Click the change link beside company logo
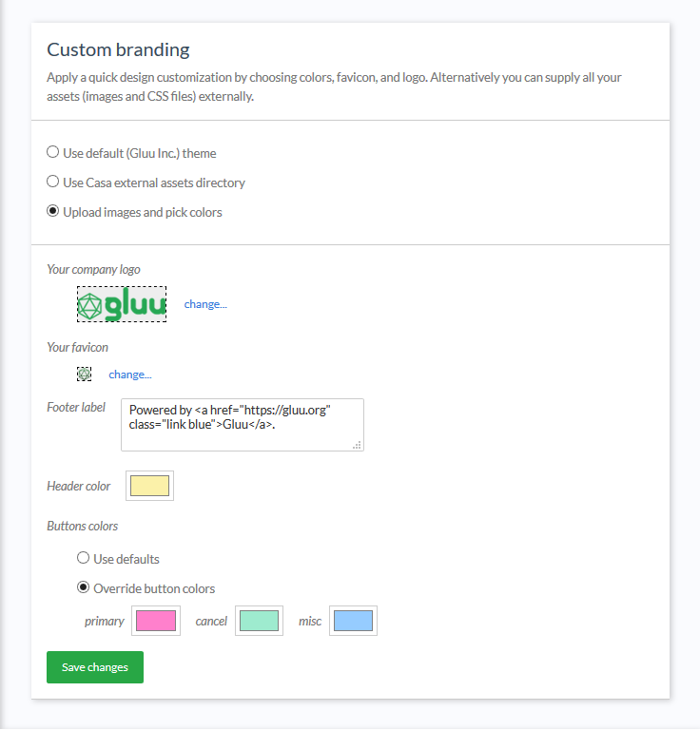The image size is (700, 730). click(205, 304)
